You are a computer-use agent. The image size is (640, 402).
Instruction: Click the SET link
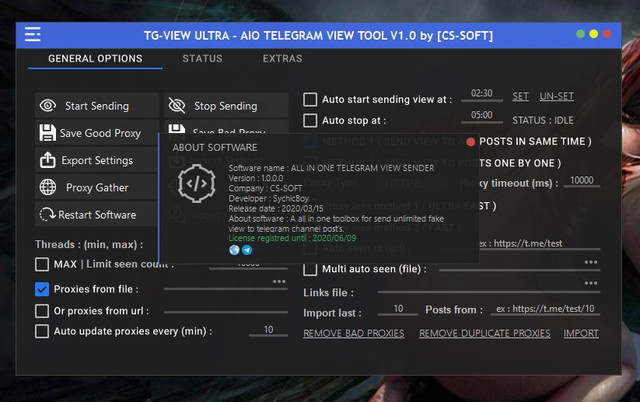pos(520,96)
